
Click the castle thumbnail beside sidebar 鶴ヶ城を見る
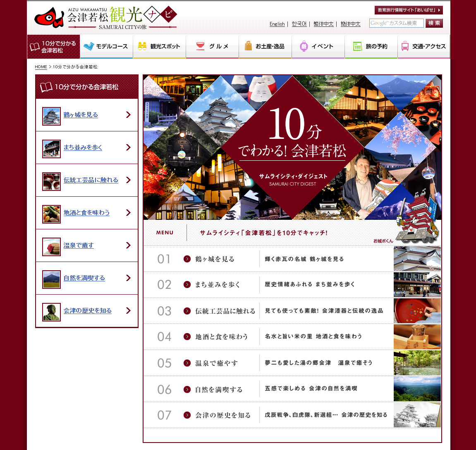point(51,116)
